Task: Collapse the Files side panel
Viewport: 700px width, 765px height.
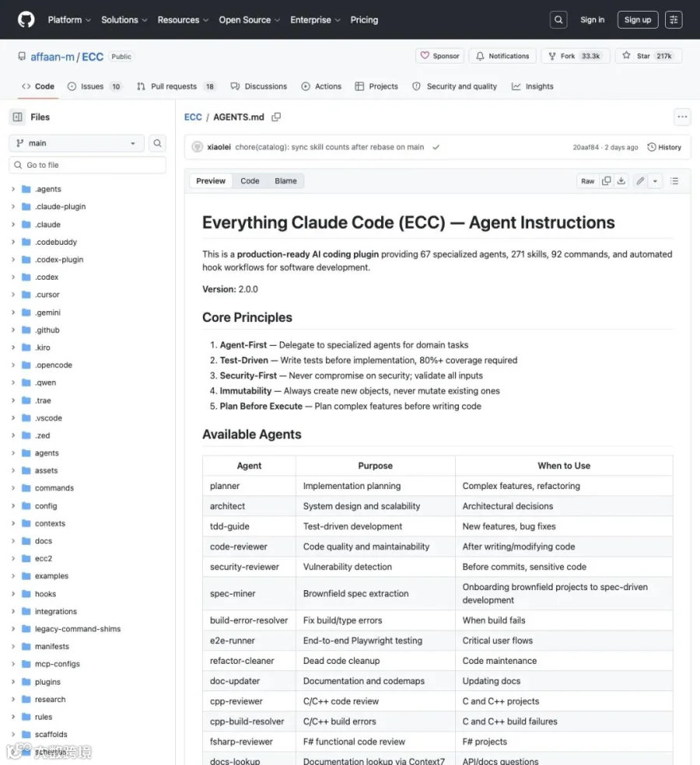Action: 18,117
